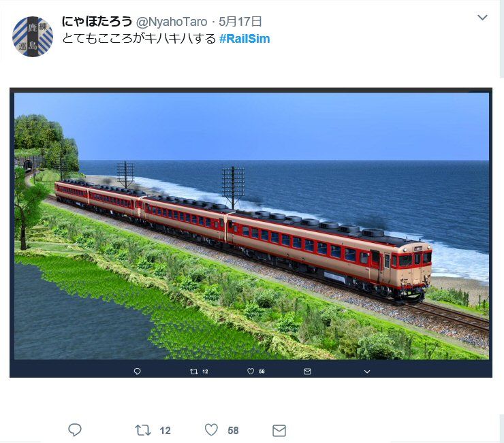Open the #RailSim hashtag link

(x=245, y=39)
